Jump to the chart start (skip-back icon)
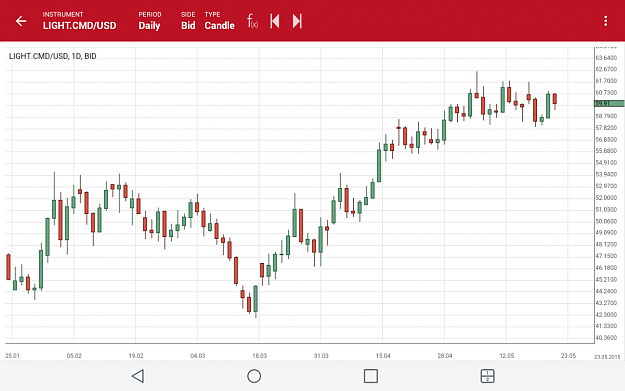Screen dimensions: 625x391 tap(275, 21)
